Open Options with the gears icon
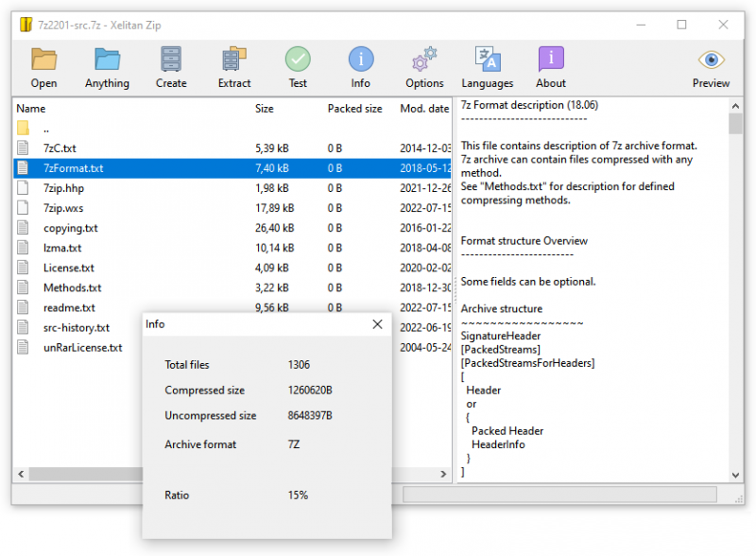This screenshot has height=556, width=756. [424, 60]
